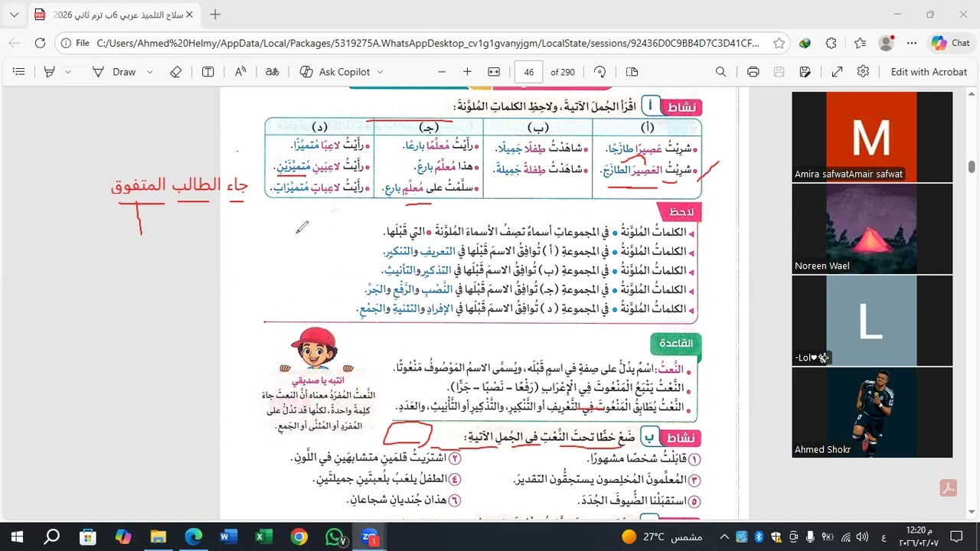Expand Ask Copilot dropdown arrow
The width and height of the screenshot is (980, 551).
pyautogui.click(x=381, y=72)
